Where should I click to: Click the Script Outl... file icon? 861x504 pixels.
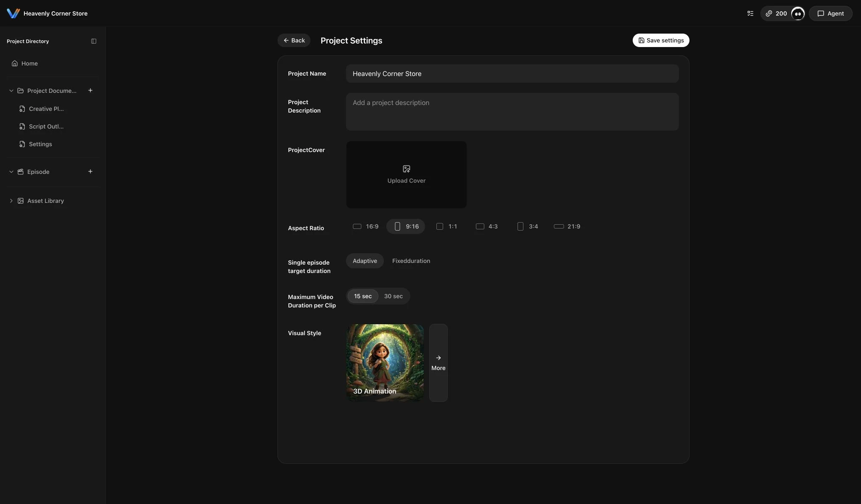click(x=22, y=126)
